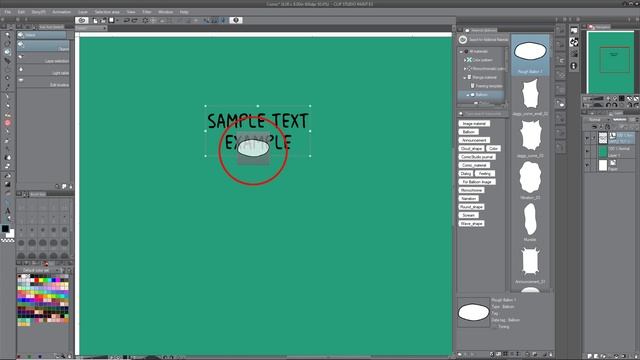
Task: Click the Color tag
Action: 493,149
